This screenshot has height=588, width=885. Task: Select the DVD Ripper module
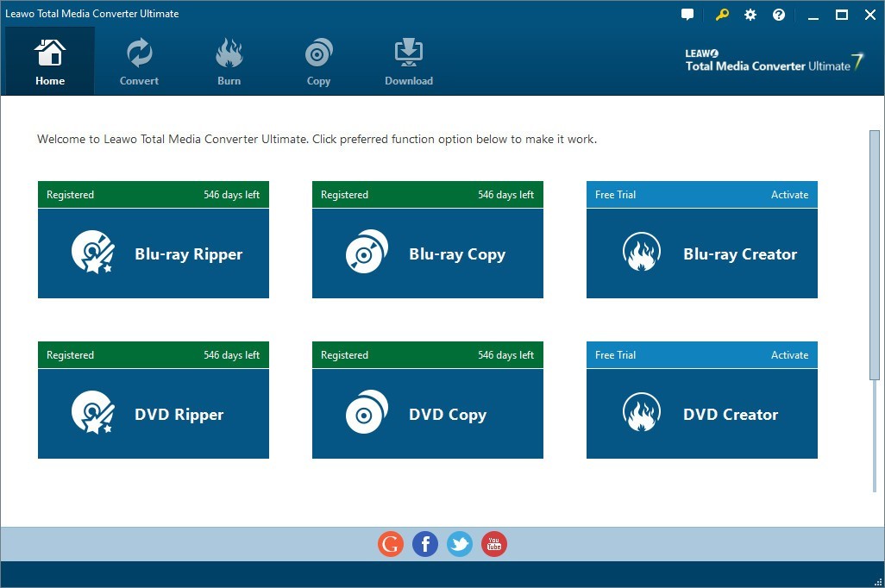pos(153,414)
